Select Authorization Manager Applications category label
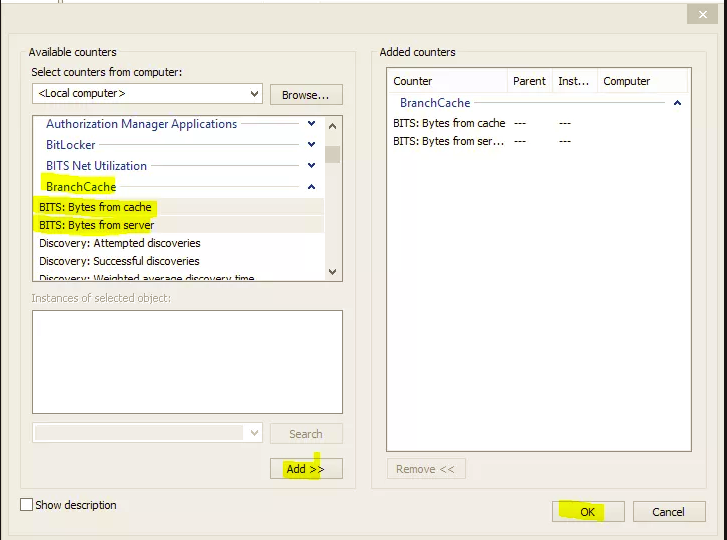This screenshot has width=727, height=540. pos(141,124)
